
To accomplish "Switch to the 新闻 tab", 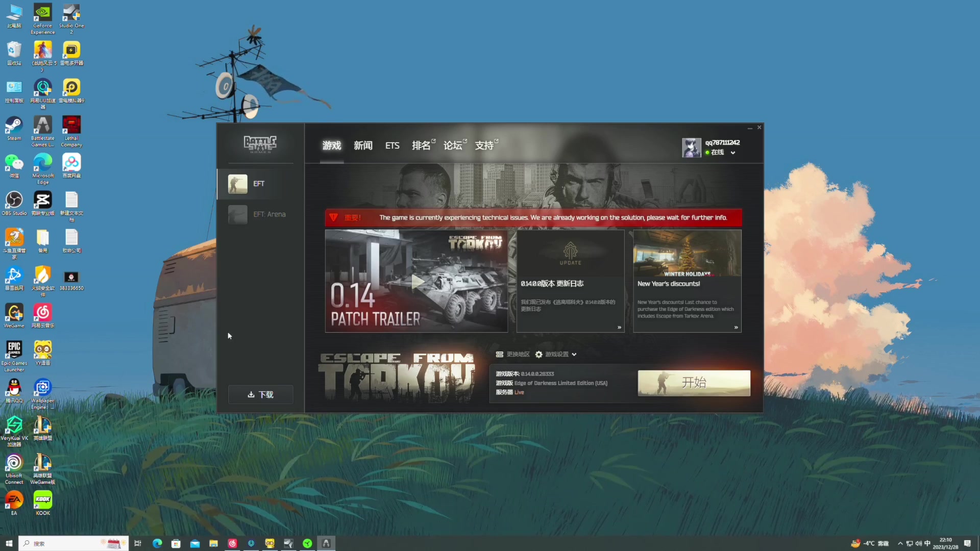I will pyautogui.click(x=363, y=145).
